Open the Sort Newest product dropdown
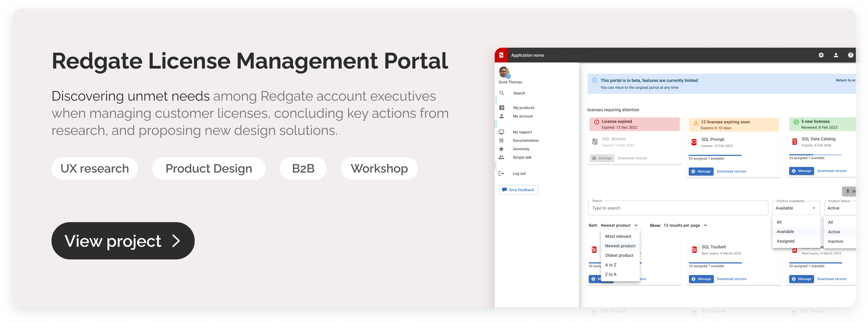868x323 pixels. 619,226
